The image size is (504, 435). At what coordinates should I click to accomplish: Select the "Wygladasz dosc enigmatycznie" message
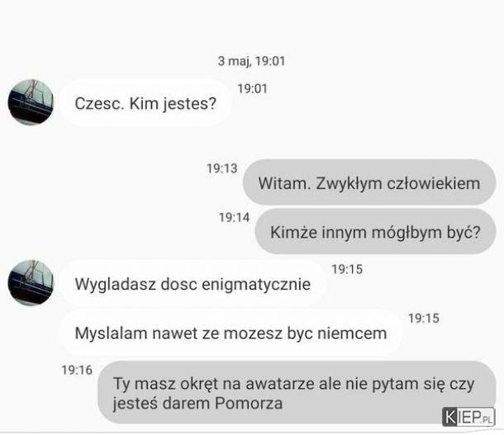pyautogui.click(x=193, y=284)
